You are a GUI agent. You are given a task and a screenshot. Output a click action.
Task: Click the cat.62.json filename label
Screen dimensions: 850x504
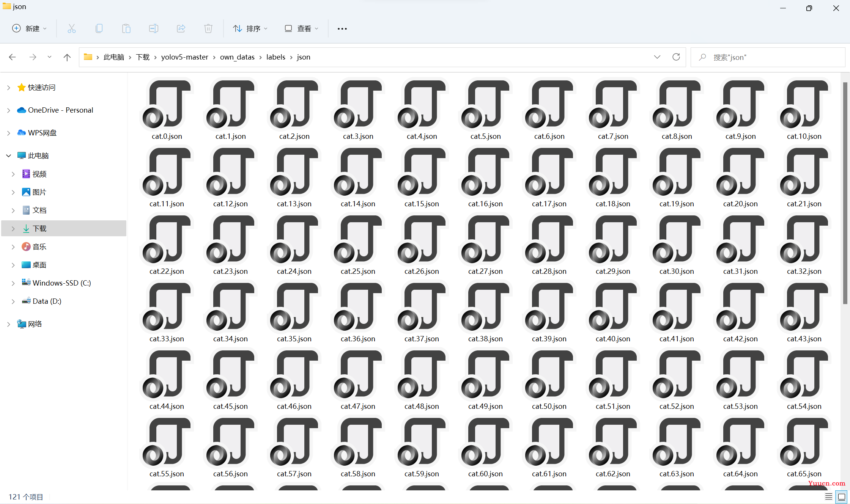(613, 474)
